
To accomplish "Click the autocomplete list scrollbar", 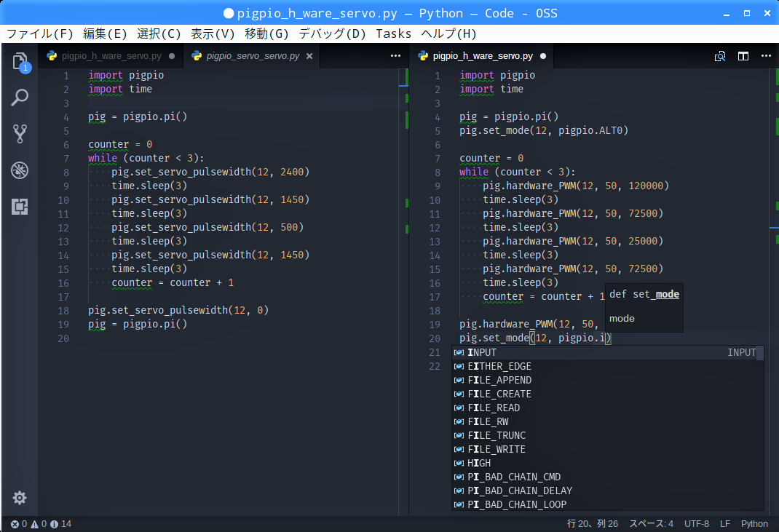I will (x=760, y=353).
